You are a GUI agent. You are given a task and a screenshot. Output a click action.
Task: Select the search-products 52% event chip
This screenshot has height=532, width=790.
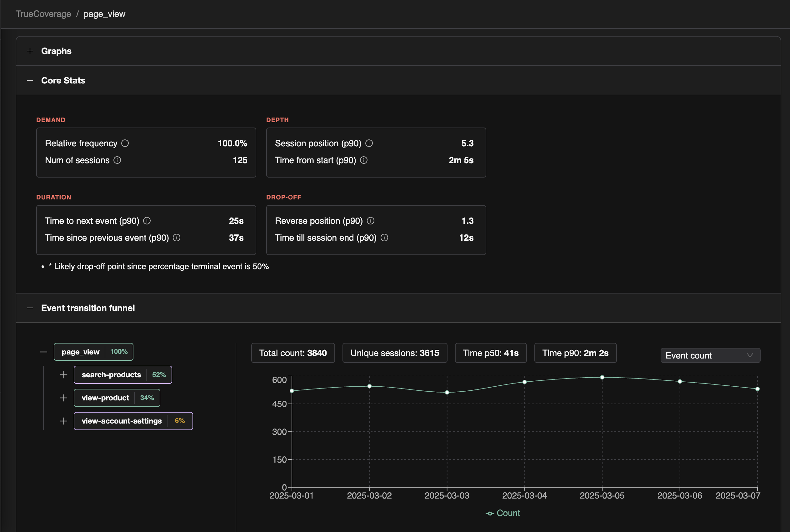123,375
